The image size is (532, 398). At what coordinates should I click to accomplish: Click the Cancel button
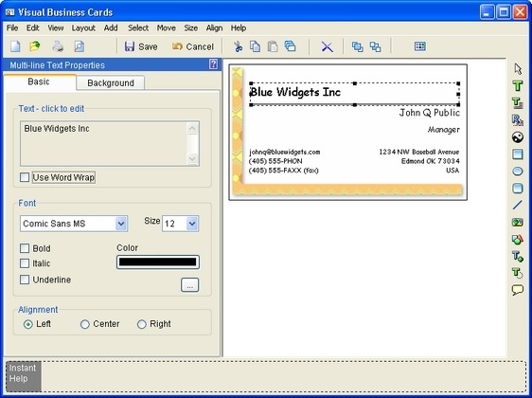[193, 46]
